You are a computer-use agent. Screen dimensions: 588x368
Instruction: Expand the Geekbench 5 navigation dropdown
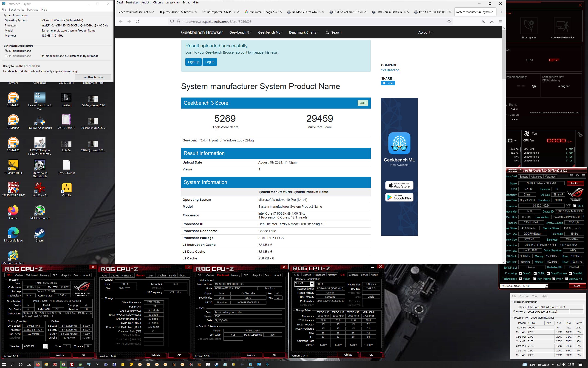click(240, 32)
